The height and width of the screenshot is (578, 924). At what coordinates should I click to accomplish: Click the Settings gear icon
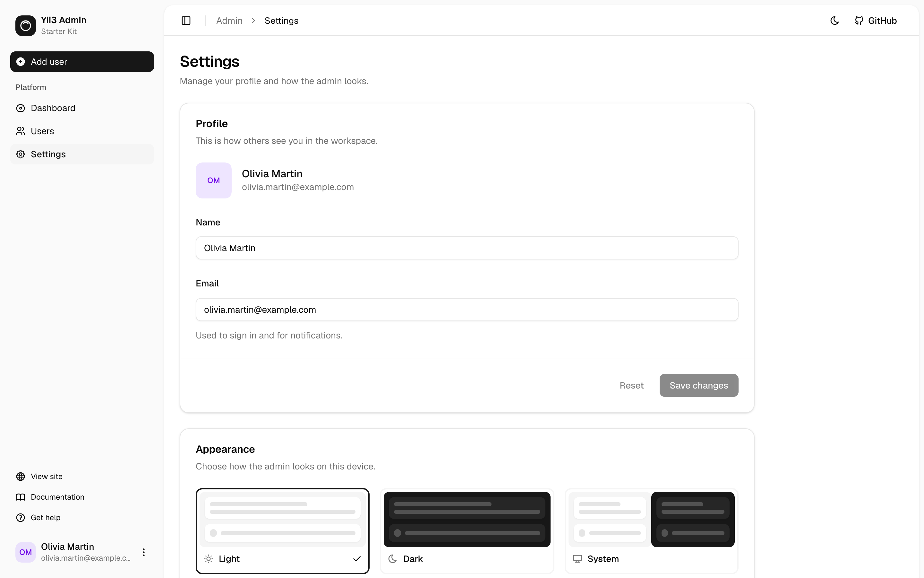21,154
